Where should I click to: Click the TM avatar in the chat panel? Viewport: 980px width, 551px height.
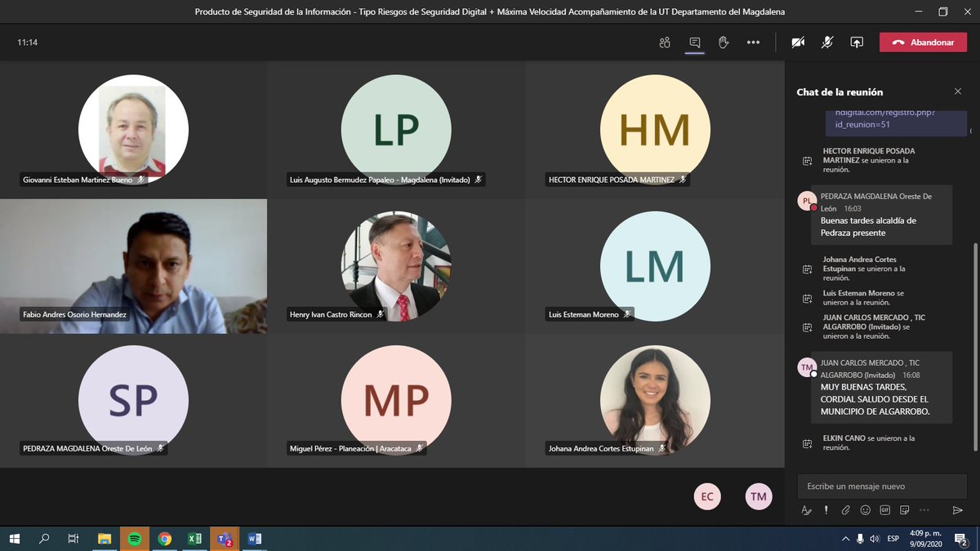coord(807,367)
